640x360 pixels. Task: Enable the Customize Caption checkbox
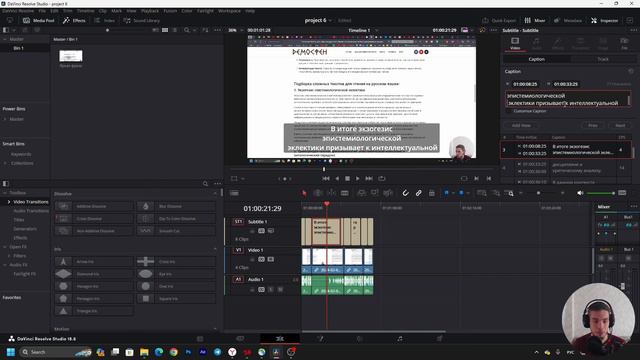[x=509, y=111]
